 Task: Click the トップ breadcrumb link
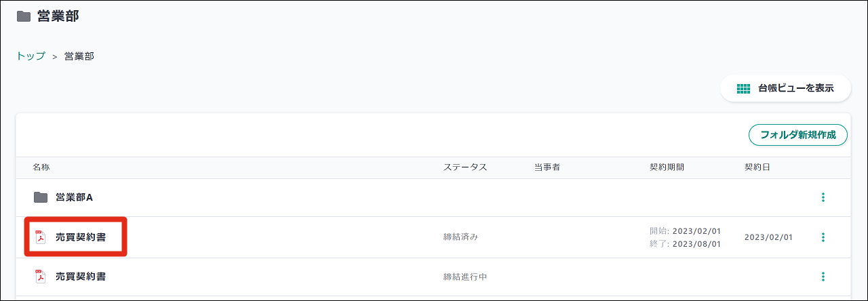click(31, 56)
